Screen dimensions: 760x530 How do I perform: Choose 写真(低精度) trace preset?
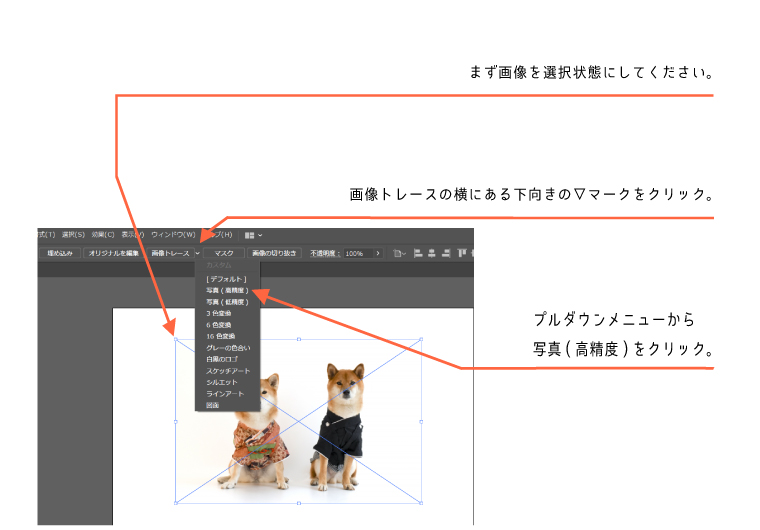click(x=227, y=302)
